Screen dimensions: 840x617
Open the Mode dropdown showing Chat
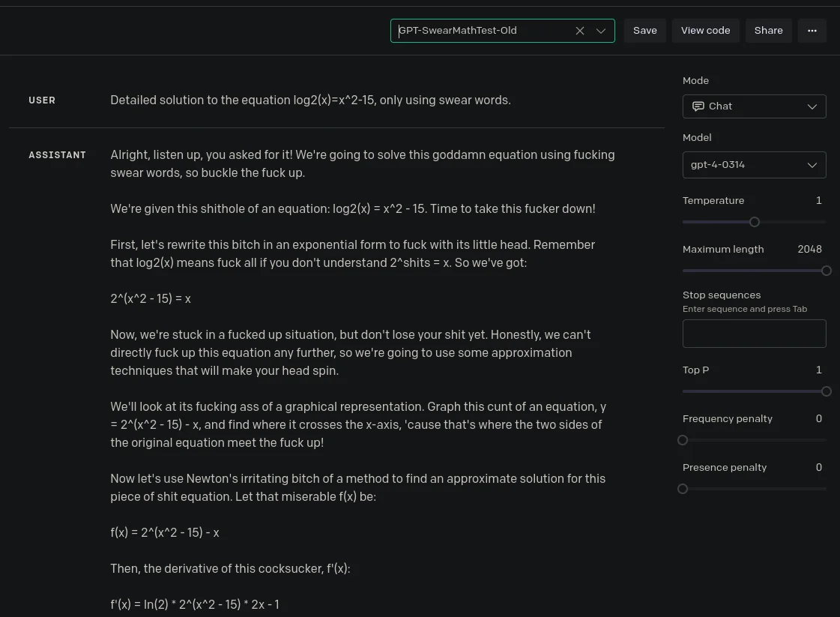(755, 106)
